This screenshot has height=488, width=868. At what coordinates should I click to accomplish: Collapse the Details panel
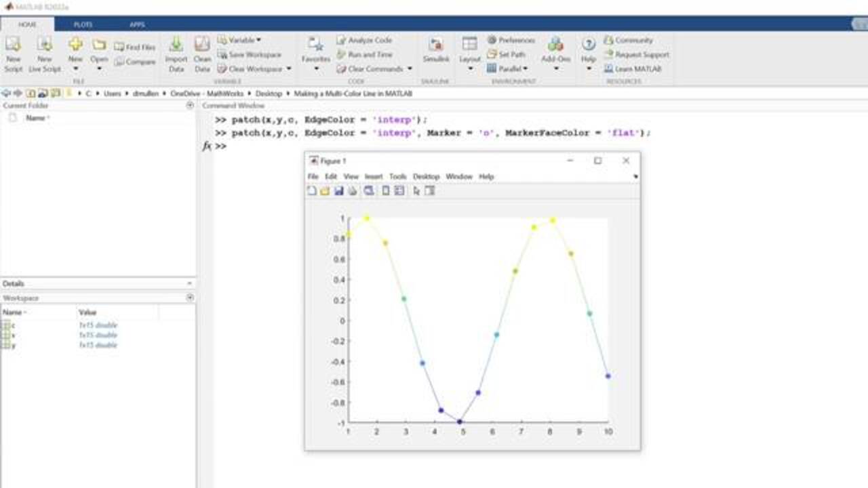(189, 283)
